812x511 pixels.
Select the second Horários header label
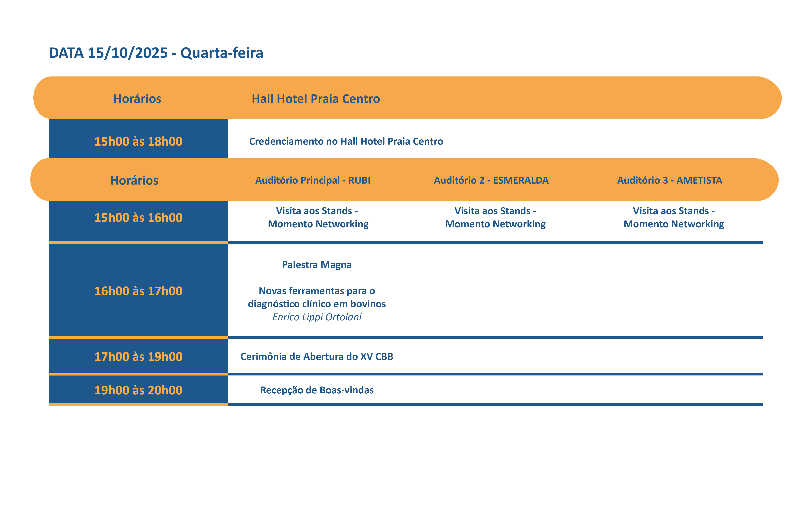tap(134, 180)
